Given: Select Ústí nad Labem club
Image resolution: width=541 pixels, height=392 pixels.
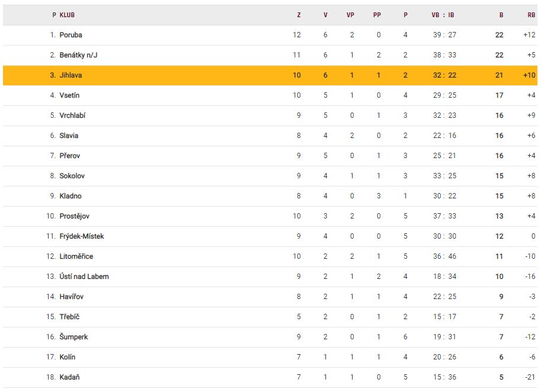Looking at the screenshot, I should [x=84, y=277].
